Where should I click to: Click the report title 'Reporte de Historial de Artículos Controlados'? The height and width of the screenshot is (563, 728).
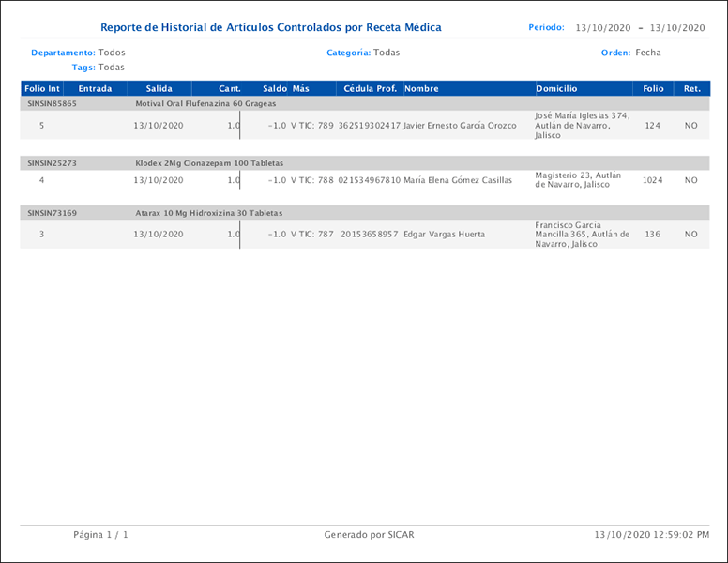(271, 27)
